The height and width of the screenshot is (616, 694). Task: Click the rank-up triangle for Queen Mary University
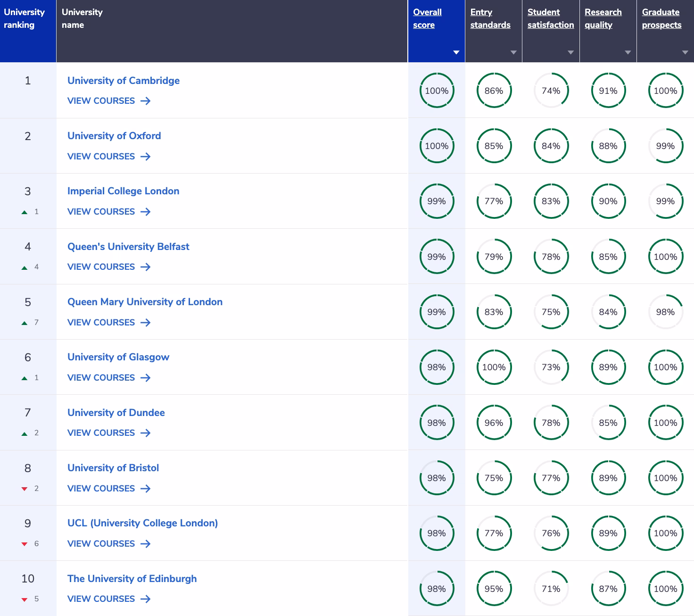(25, 322)
